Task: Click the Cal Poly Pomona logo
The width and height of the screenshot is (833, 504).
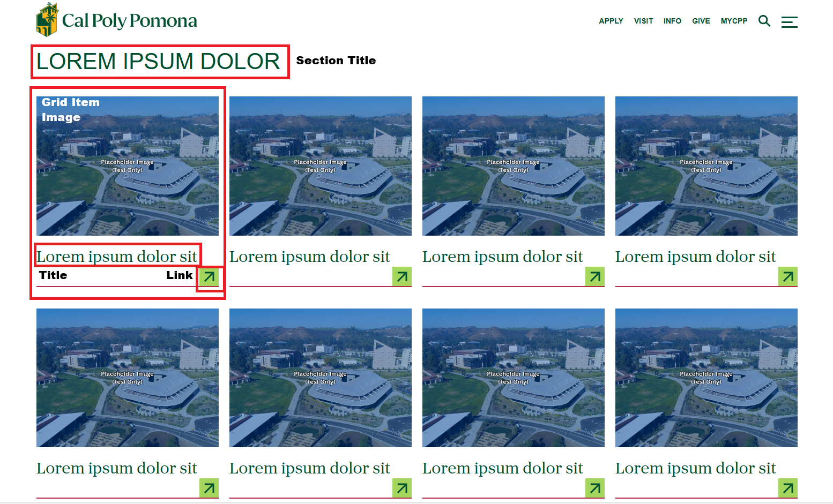Action: coord(116,20)
